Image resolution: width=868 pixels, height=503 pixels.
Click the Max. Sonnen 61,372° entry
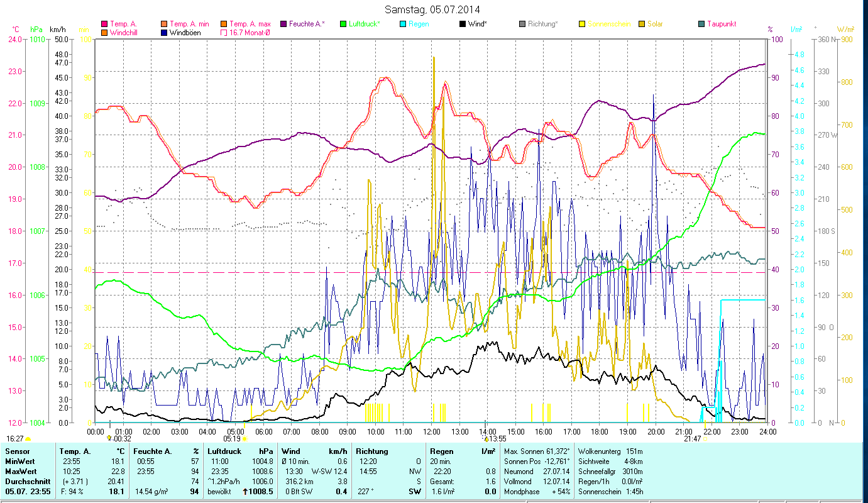tap(537, 451)
